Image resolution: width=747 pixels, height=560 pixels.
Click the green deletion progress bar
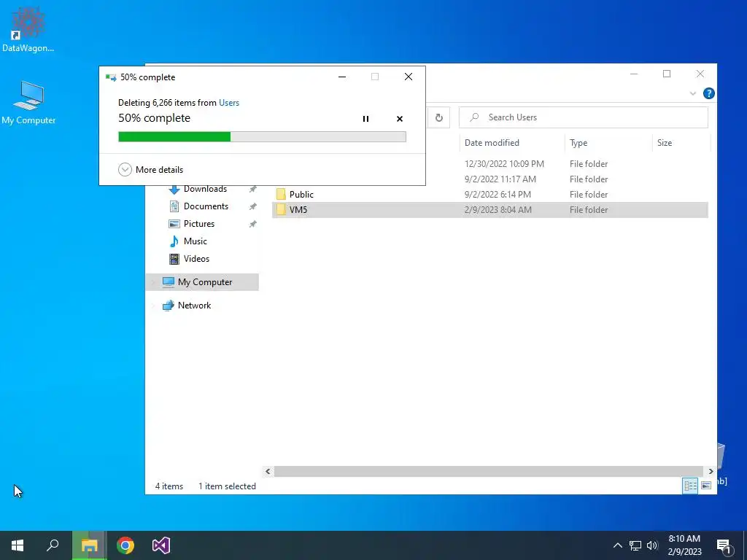tap(262, 136)
